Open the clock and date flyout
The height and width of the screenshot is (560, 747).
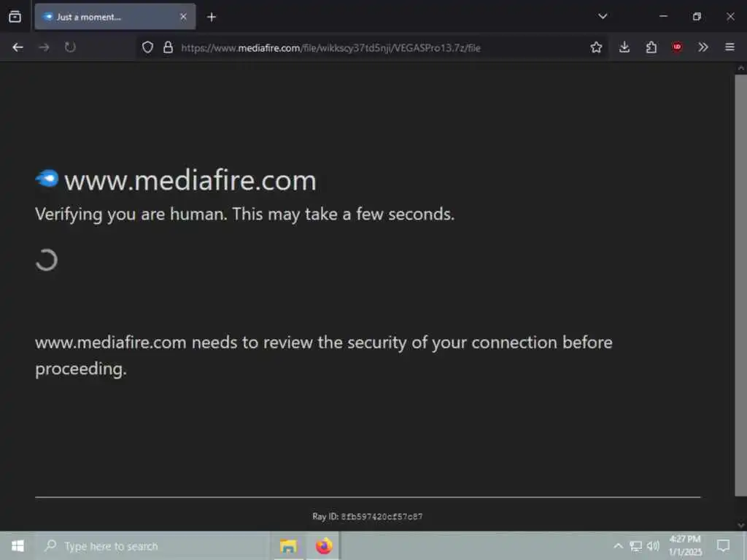pyautogui.click(x=685, y=545)
